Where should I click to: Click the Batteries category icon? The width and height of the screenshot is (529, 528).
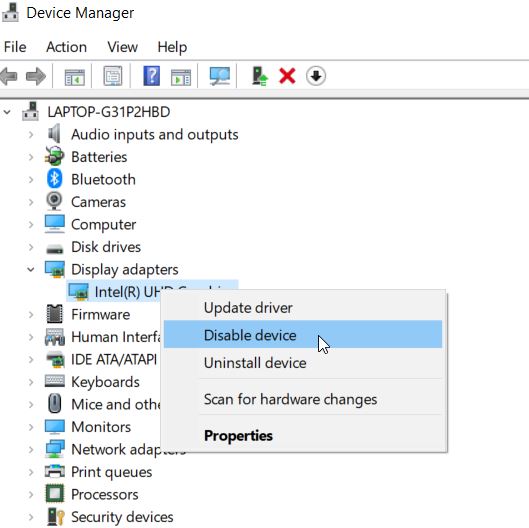(54, 156)
